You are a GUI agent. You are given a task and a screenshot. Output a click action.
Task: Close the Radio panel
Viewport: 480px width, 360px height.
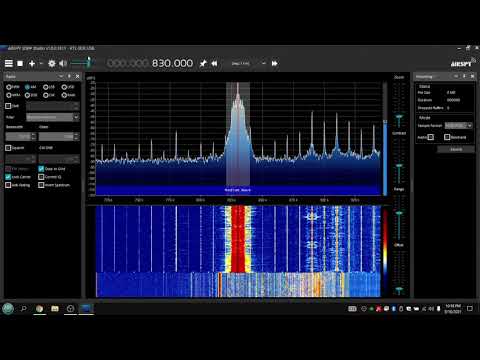point(78,76)
